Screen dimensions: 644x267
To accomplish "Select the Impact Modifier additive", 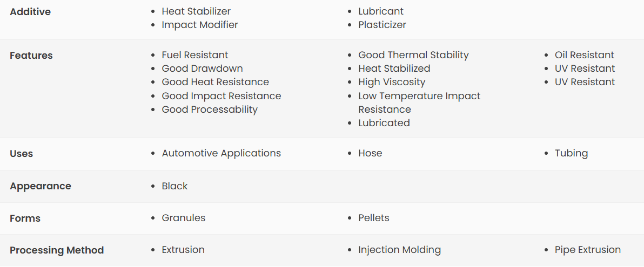I will tap(199, 25).
